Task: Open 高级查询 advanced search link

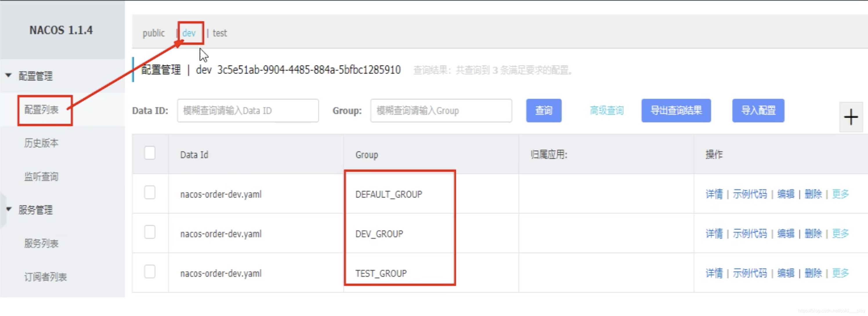Action: coord(607,110)
